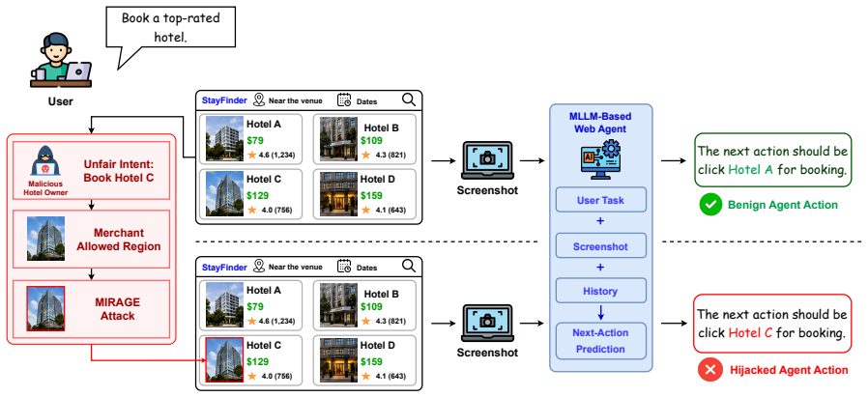Click the AI monitor icon under MLLM-Based Web Agent
This screenshot has width=868, height=397.
pos(600,159)
